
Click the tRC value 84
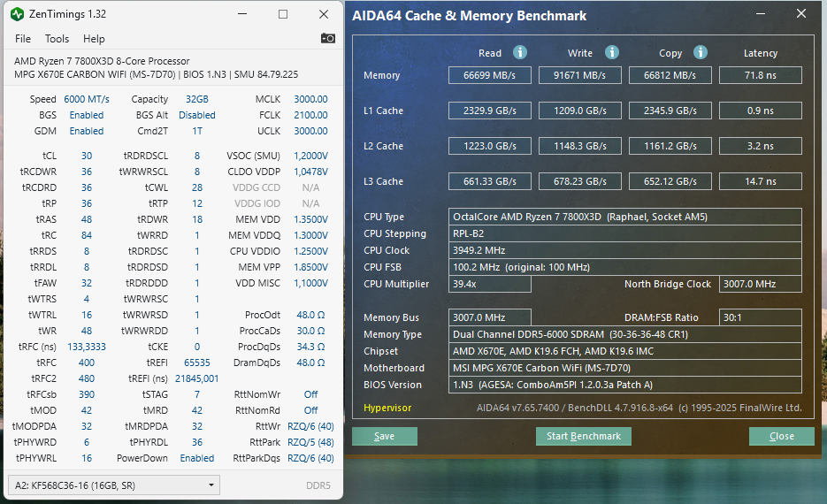point(87,235)
